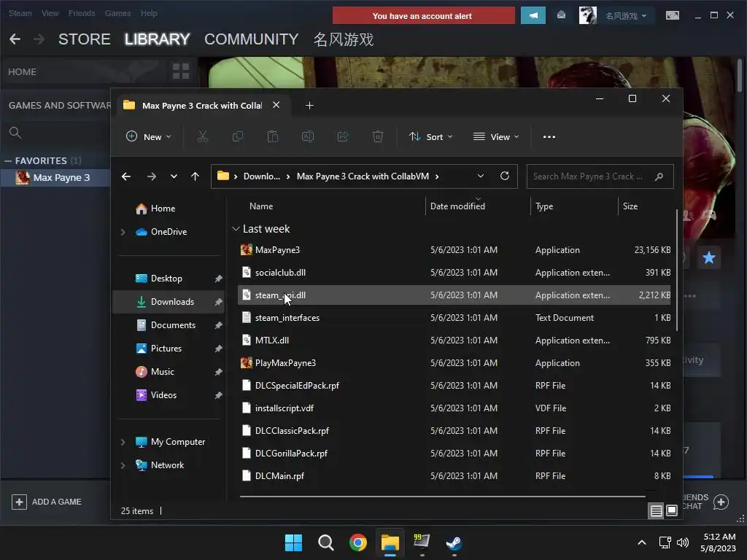Image resolution: width=747 pixels, height=560 pixels.
Task: Expand OneDrive in navigation pane
Action: (123, 232)
